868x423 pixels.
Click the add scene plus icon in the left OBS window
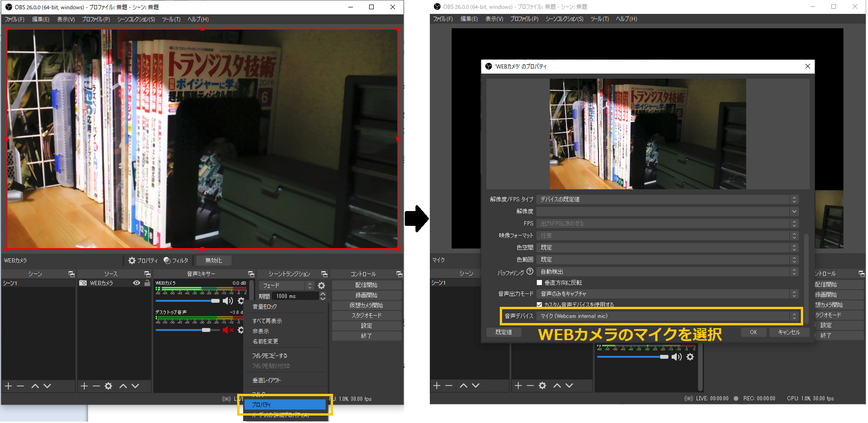tap(8, 386)
